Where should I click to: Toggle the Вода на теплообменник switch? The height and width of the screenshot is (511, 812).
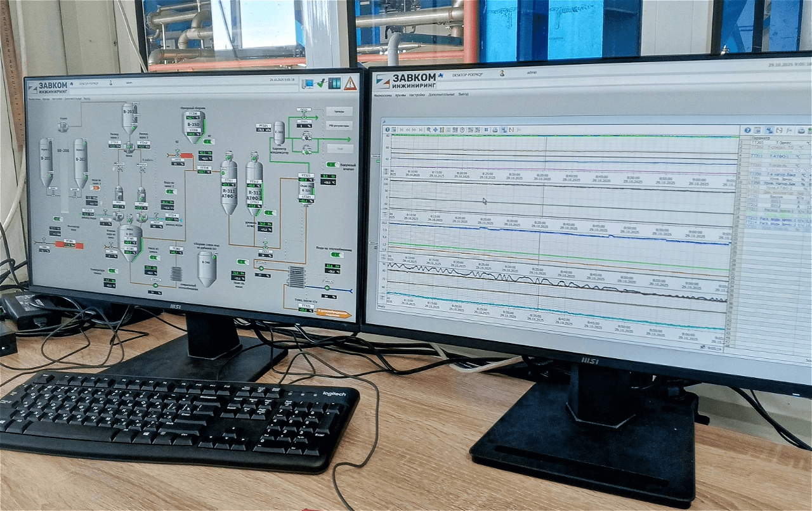[x=338, y=254]
